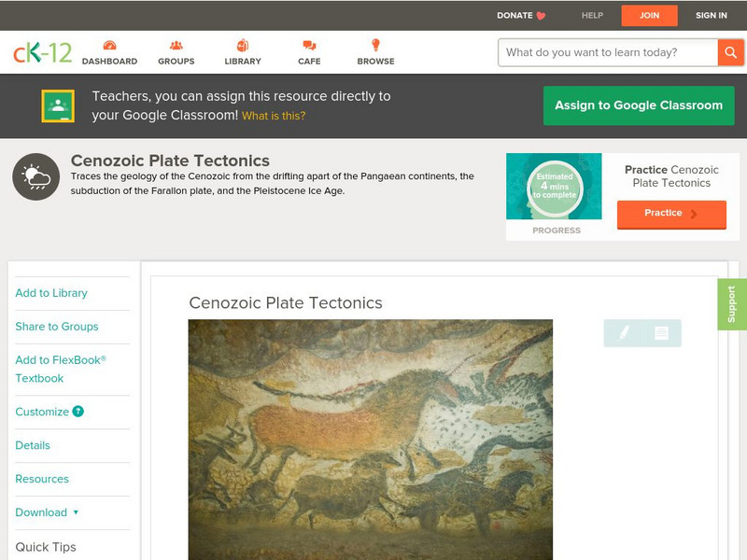
Task: Click Share to Groups
Action: click(57, 326)
